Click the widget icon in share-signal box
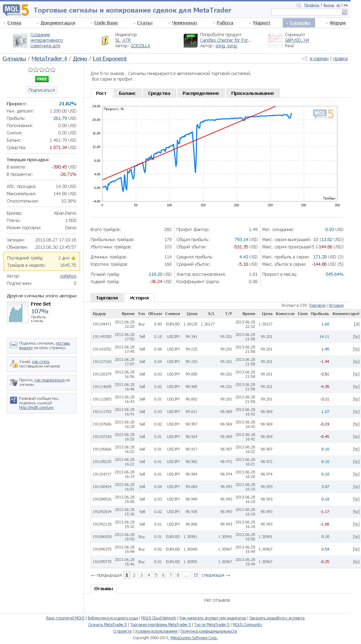The width and height of the screenshot is (361, 644). click(14, 345)
